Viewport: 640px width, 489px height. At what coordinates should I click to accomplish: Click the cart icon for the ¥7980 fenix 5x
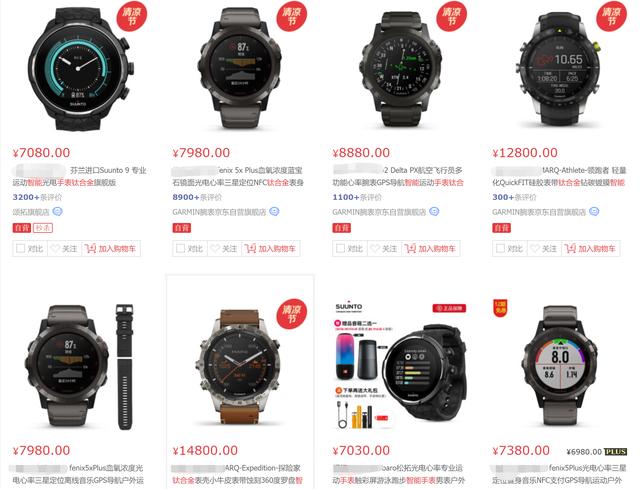(x=250, y=248)
